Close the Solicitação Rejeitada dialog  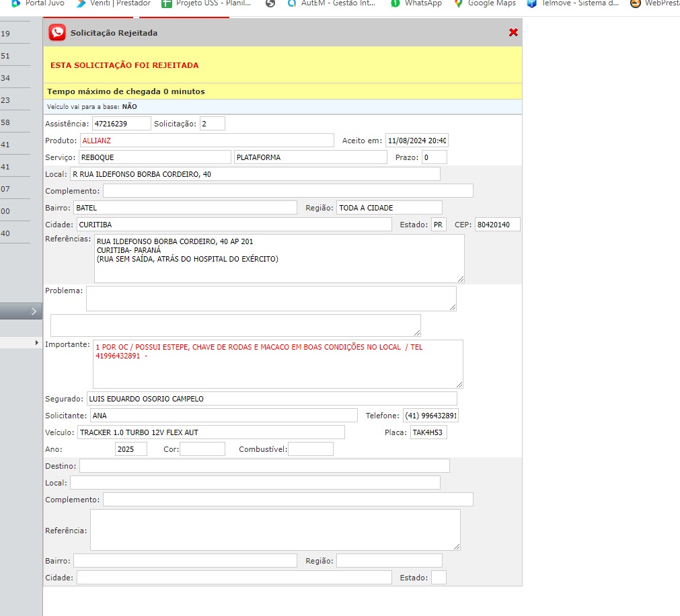pos(513,32)
